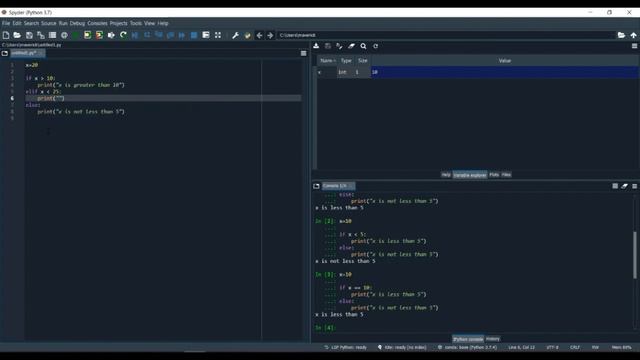The image size is (640, 360).
Task: Open the Source menu
Action: [x=48, y=23]
